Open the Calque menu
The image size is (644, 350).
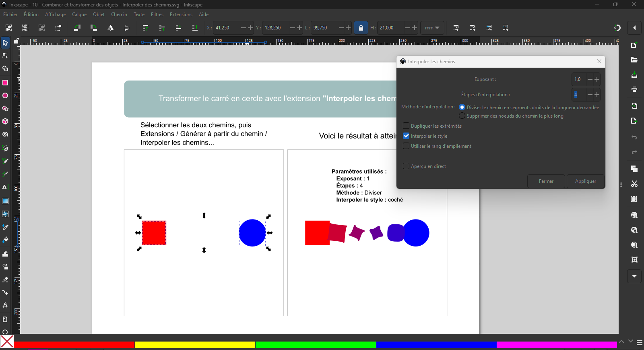[79, 14]
